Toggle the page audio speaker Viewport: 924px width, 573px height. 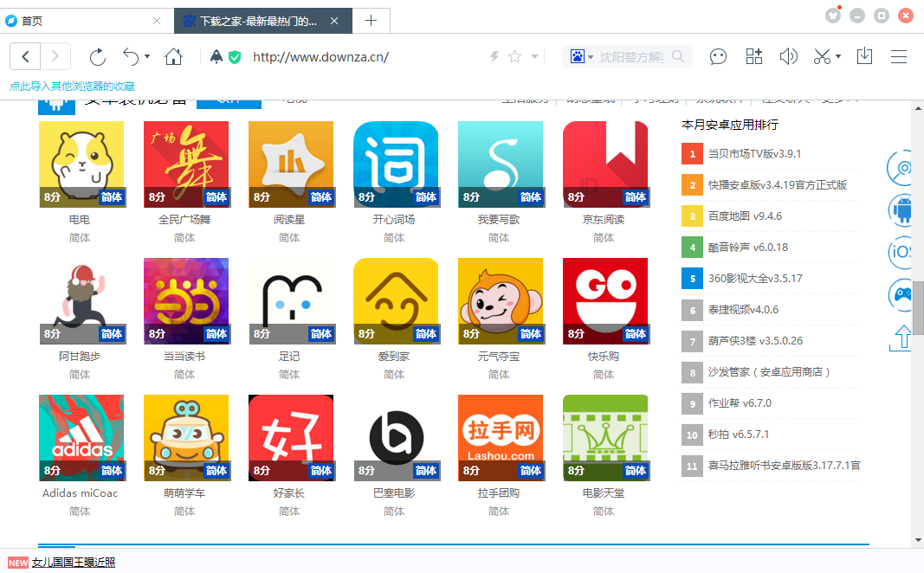(x=788, y=55)
